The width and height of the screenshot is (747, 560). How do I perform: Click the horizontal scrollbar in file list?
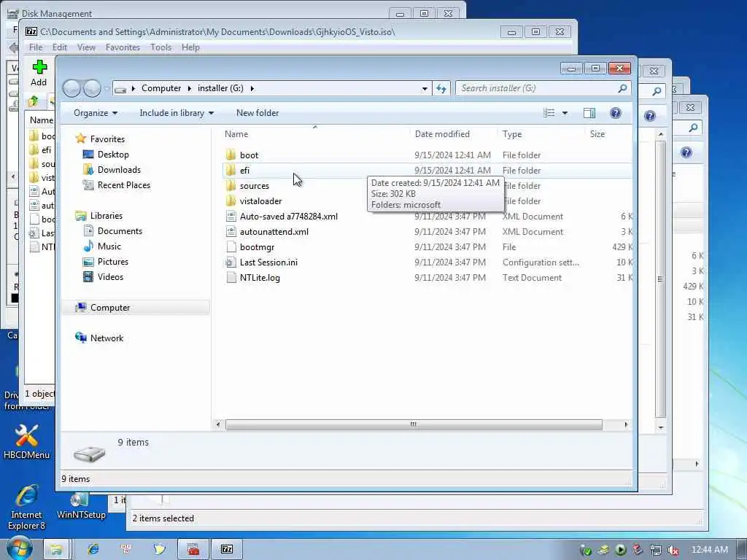click(414, 424)
